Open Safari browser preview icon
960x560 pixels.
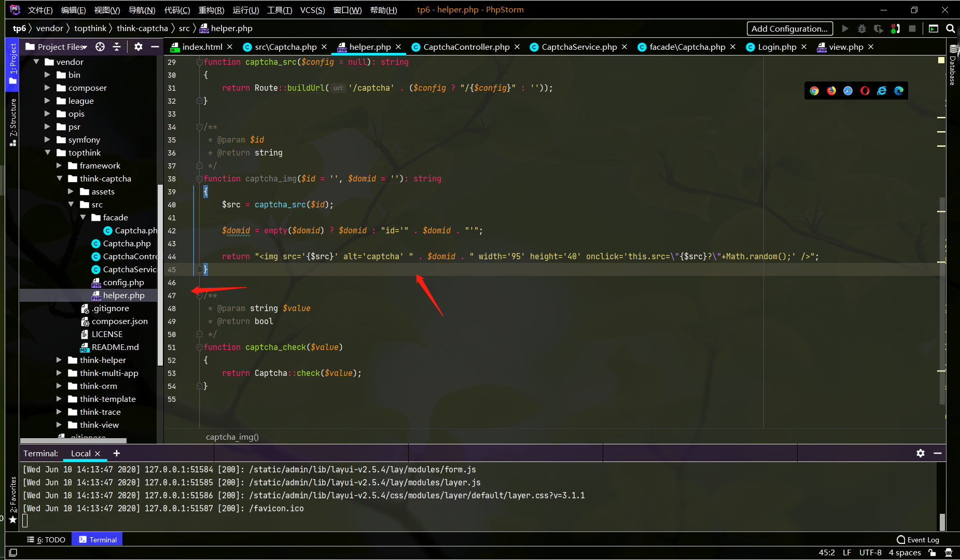pyautogui.click(x=848, y=91)
